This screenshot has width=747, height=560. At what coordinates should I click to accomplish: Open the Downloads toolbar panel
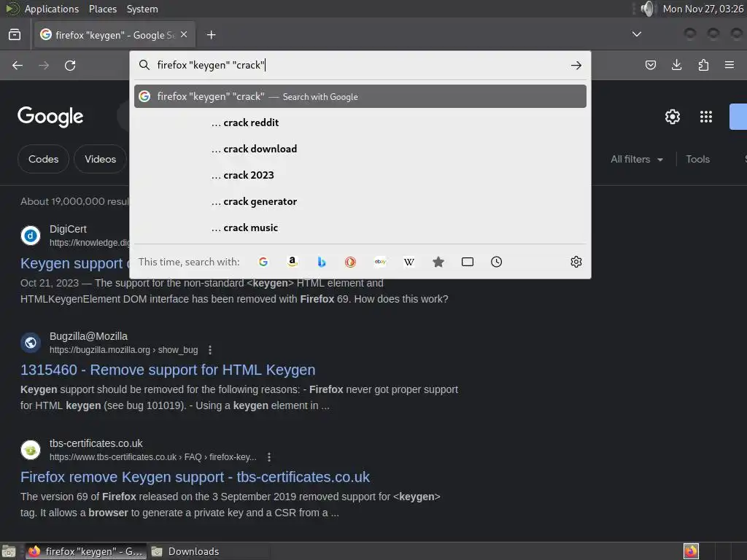[676, 65]
